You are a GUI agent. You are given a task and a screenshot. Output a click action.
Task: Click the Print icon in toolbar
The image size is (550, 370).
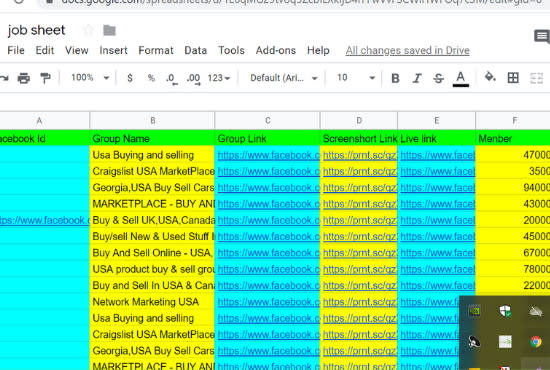tap(24, 78)
